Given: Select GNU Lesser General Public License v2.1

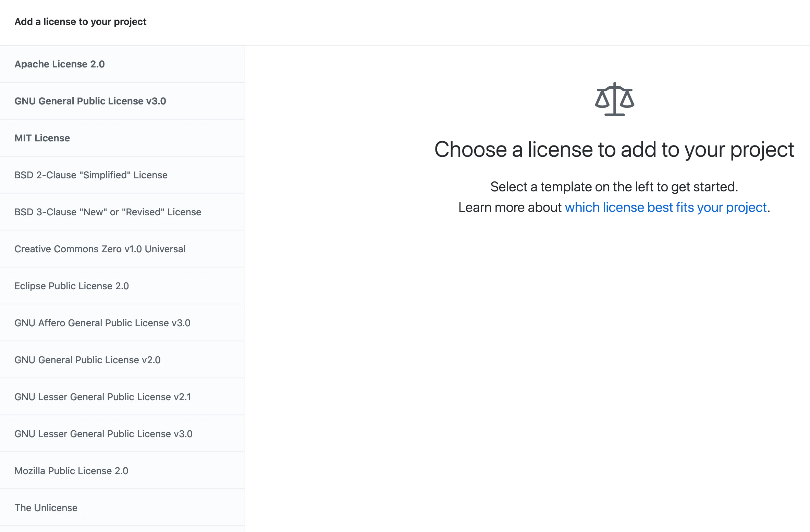Looking at the screenshot, I should click(x=102, y=397).
